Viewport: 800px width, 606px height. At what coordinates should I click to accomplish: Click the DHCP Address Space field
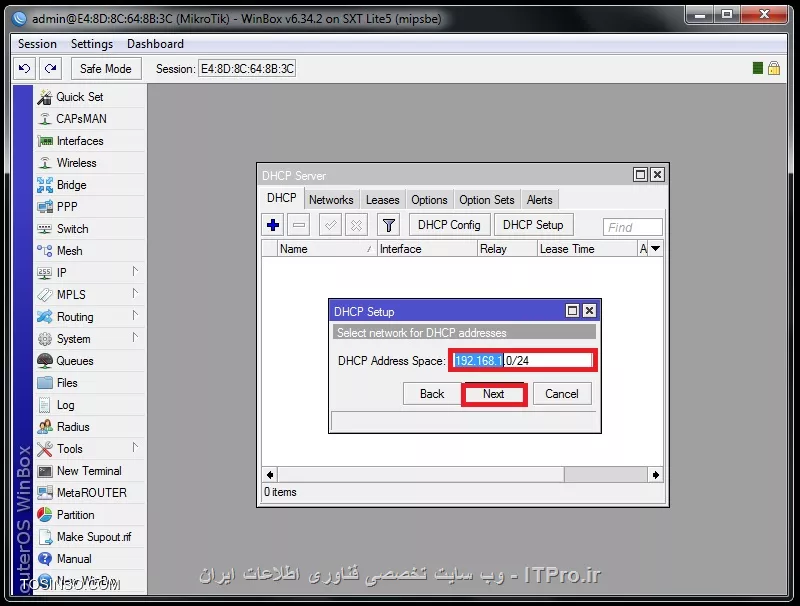[523, 361]
